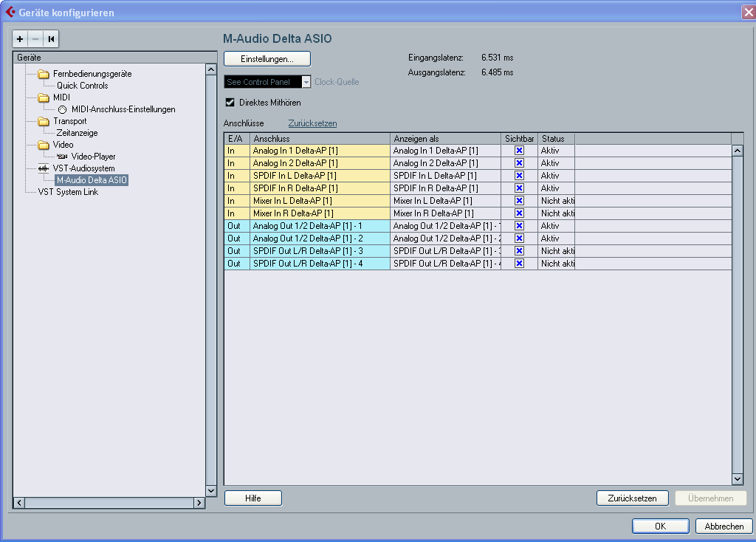Toggle visibility for Analog Out 1/2 - 2
This screenshot has height=542, width=756.
coord(519,239)
